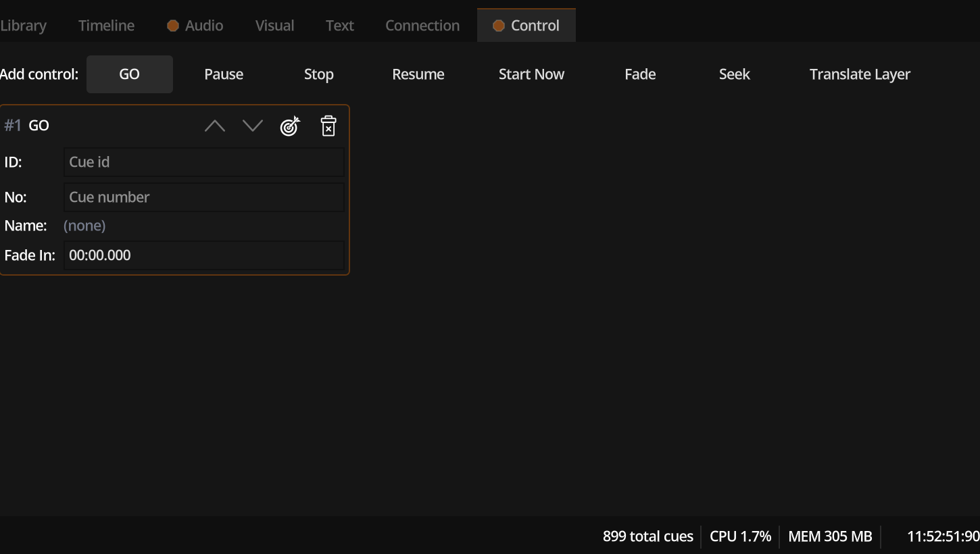Edit the Fade In time field
980x554 pixels.
point(204,255)
